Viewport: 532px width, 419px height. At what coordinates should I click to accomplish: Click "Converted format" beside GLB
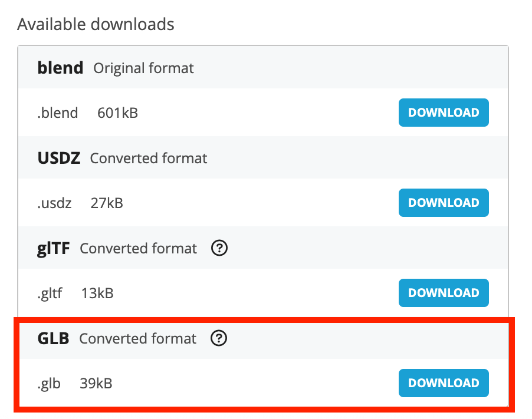[x=137, y=339]
